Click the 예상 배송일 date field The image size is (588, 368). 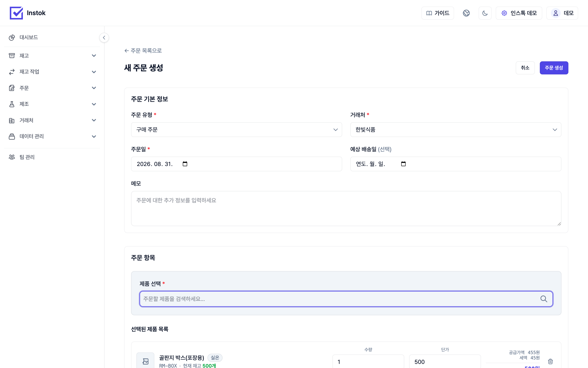point(455,164)
